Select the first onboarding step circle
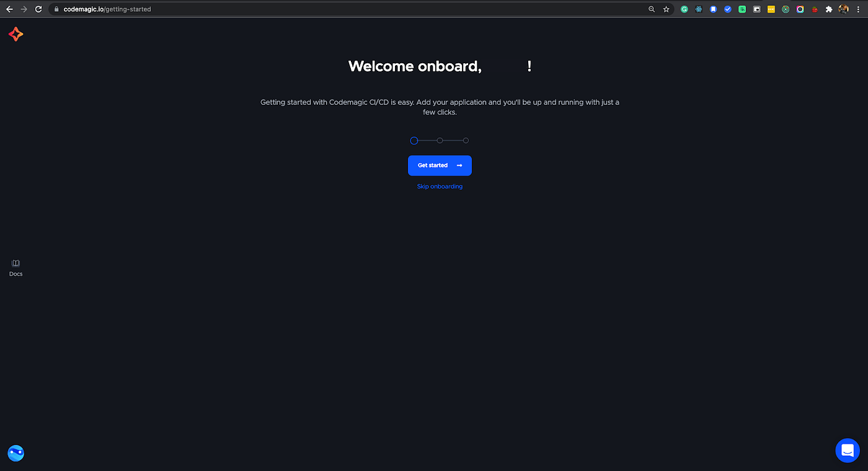This screenshot has width=868, height=471. [414, 141]
